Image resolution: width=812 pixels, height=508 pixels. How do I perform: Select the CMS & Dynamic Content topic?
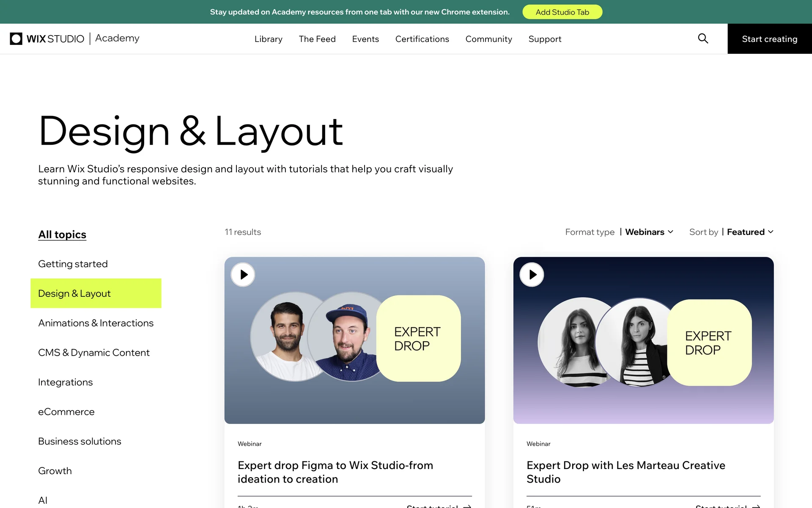pos(93,353)
